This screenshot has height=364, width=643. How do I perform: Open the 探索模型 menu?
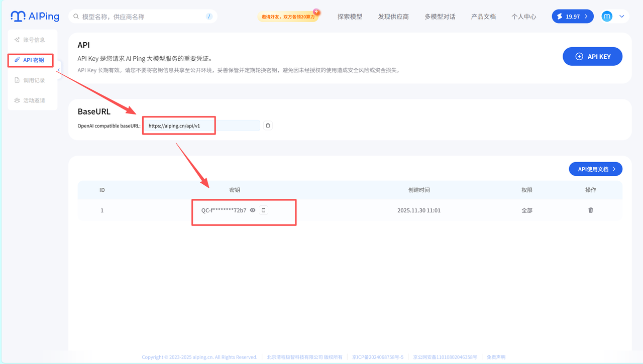pyautogui.click(x=350, y=17)
